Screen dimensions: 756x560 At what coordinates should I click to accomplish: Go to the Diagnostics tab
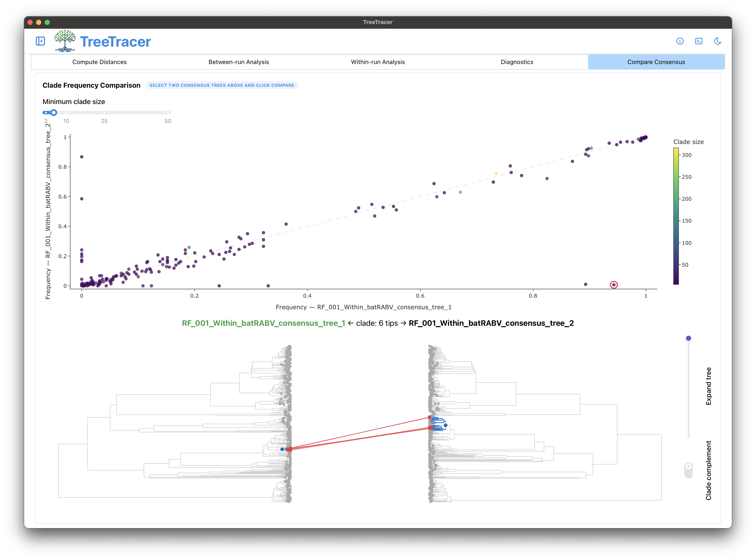[517, 62]
